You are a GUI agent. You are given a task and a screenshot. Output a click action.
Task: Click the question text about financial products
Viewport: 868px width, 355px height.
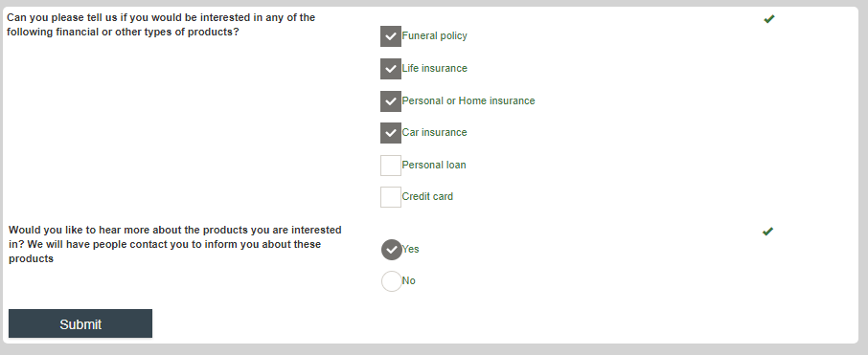161,25
